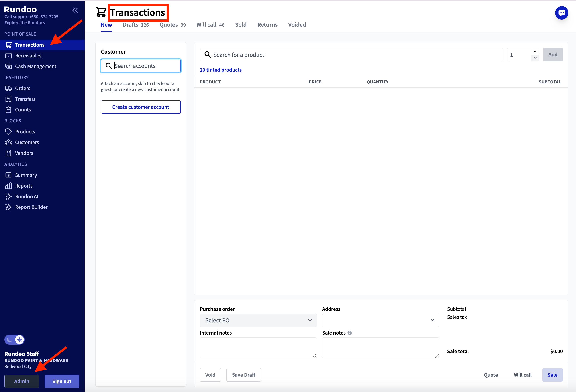This screenshot has width=576, height=392.
Task: Click Create customer account button
Action: (x=141, y=107)
